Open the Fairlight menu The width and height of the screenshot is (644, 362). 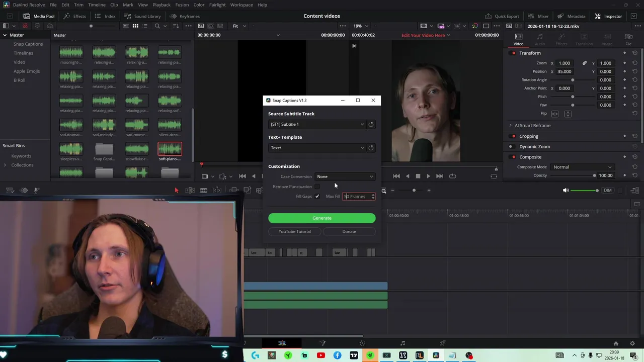point(217,5)
